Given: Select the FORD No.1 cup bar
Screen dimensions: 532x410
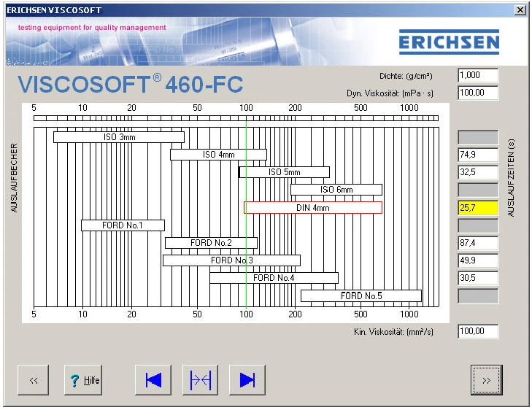Looking at the screenshot, I should pyautogui.click(x=123, y=225).
